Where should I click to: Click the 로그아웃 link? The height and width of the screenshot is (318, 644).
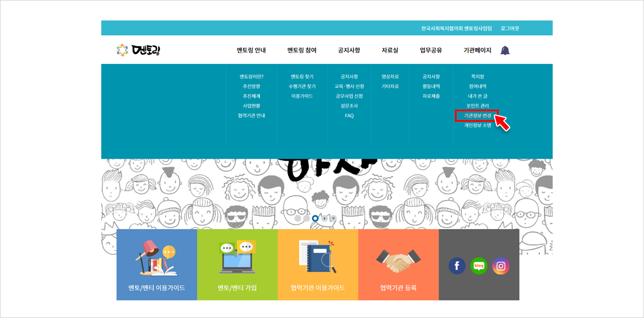coord(509,28)
